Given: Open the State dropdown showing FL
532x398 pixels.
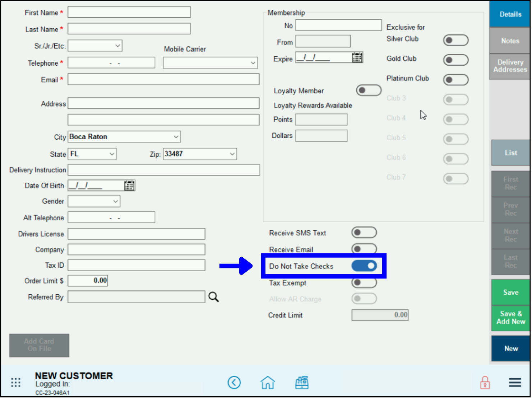Looking at the screenshot, I should point(92,154).
